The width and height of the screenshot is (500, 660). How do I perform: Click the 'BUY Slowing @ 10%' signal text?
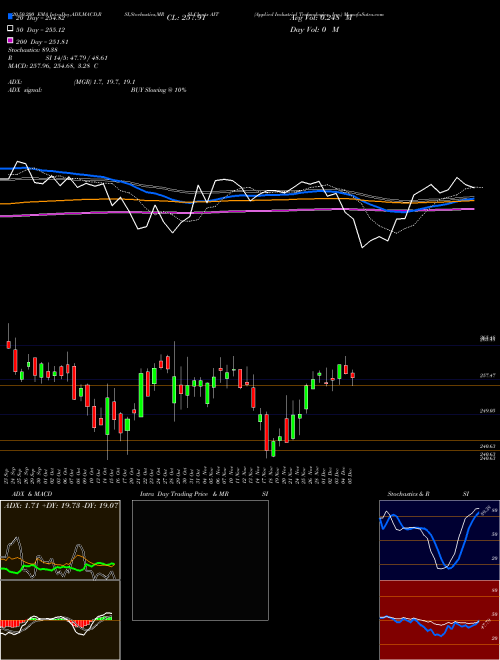[158, 90]
